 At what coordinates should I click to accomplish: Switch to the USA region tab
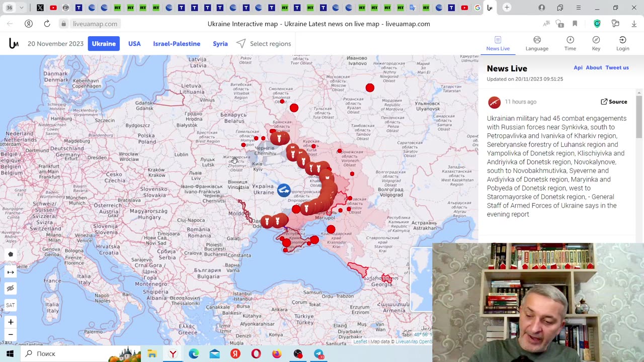coord(134,44)
